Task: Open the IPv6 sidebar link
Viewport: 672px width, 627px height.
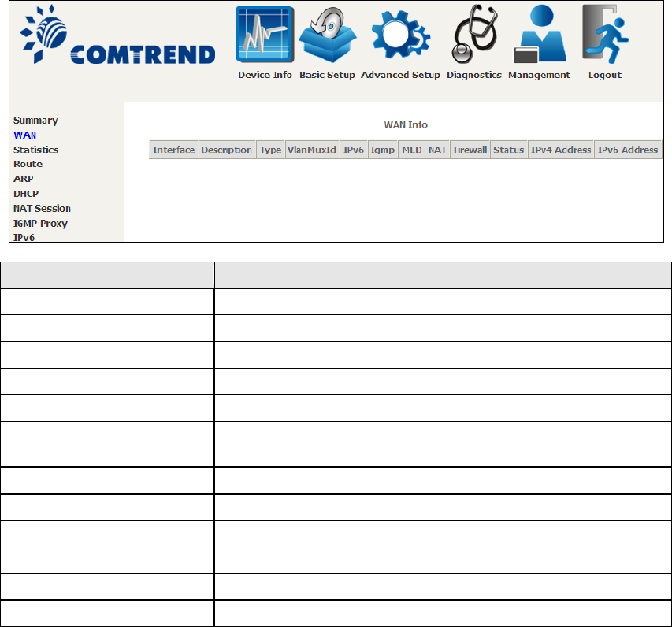Action: pos(24,237)
